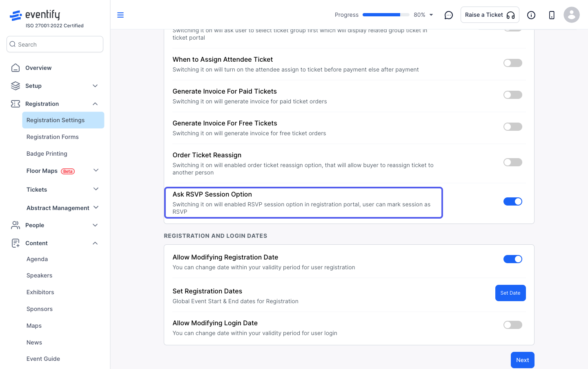
Task: Expand Abstract Management chevron
Action: pyautogui.click(x=96, y=208)
